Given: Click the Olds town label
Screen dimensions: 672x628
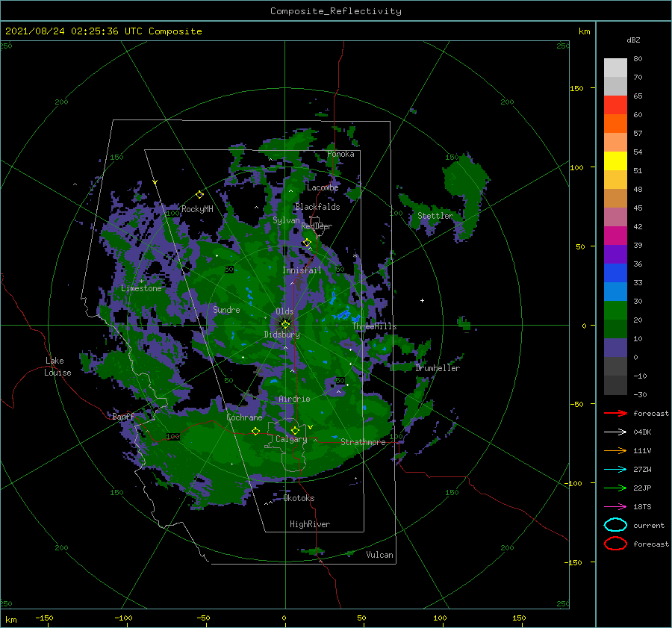Looking at the screenshot, I should [x=284, y=311].
